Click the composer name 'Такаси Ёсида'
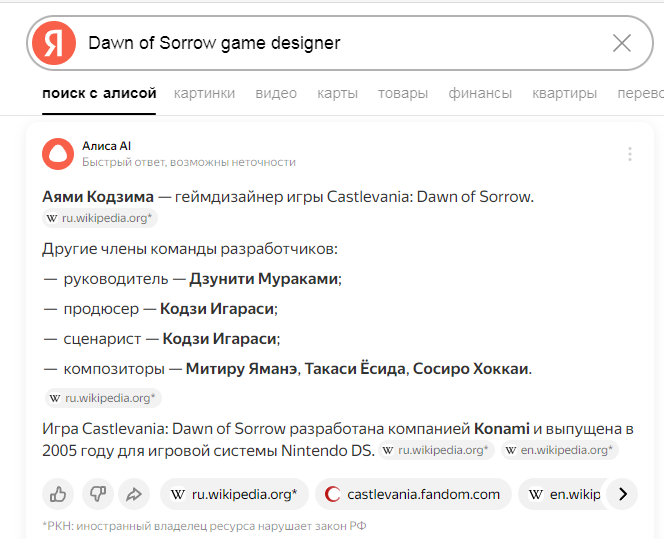Image resolution: width=664 pixels, height=539 pixels. [x=355, y=369]
